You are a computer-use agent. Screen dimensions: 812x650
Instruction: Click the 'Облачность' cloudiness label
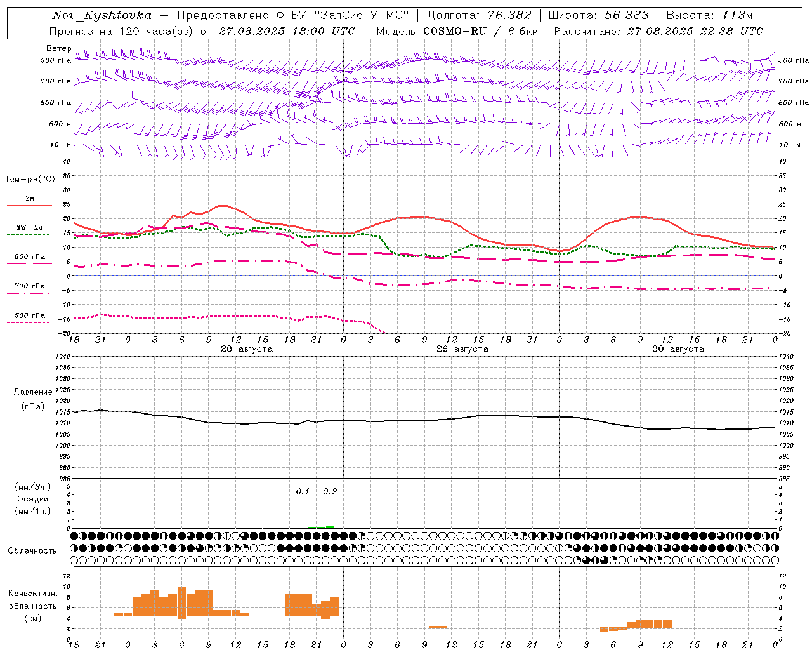click(x=32, y=551)
